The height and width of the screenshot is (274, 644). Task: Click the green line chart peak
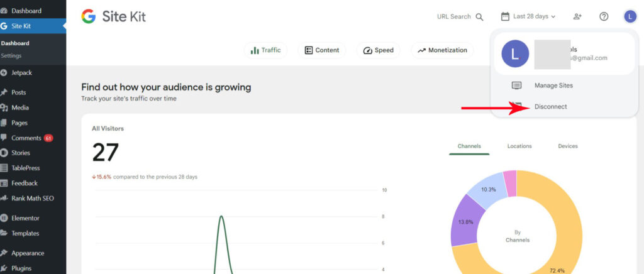[222, 217]
